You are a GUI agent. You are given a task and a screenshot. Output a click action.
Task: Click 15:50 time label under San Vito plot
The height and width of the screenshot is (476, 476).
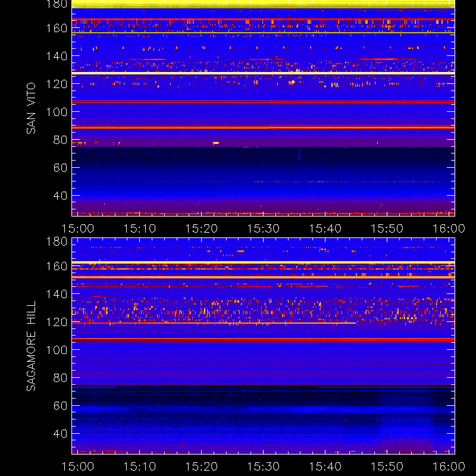(x=387, y=228)
